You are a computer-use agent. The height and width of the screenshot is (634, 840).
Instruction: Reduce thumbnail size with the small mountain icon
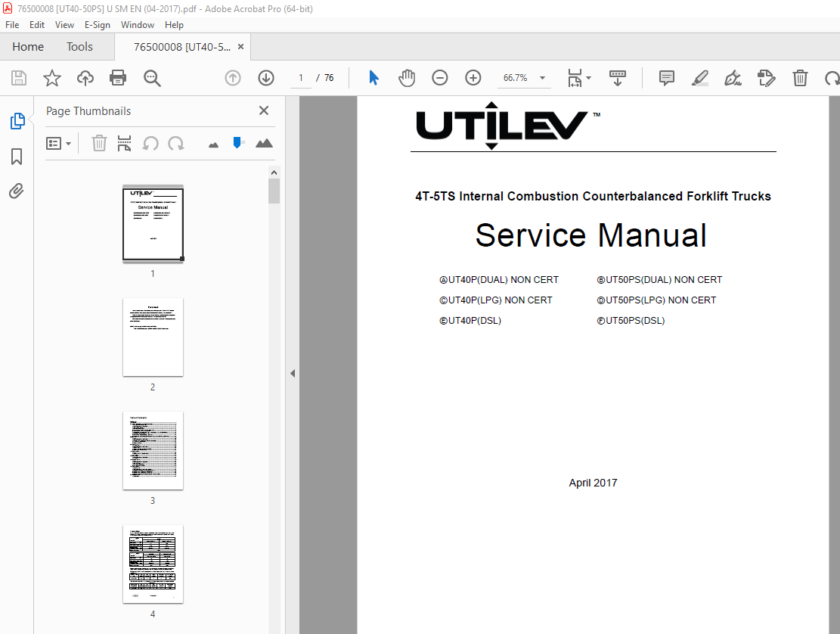point(213,145)
